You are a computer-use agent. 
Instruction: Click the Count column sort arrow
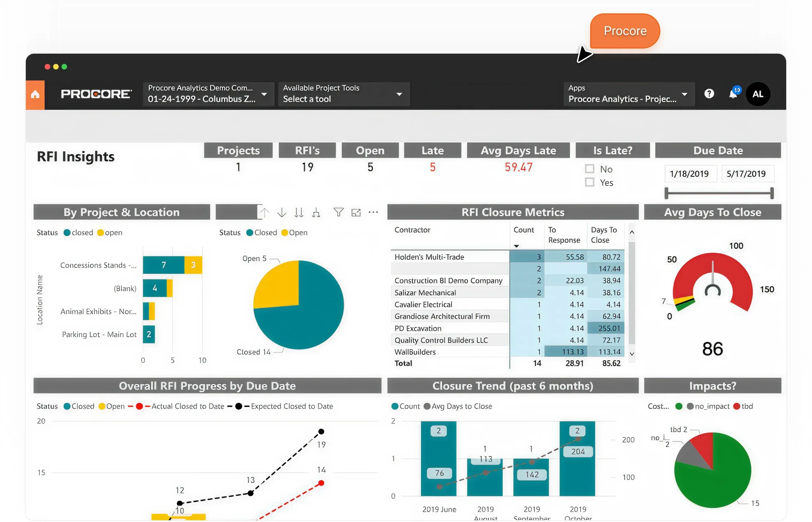pos(516,246)
